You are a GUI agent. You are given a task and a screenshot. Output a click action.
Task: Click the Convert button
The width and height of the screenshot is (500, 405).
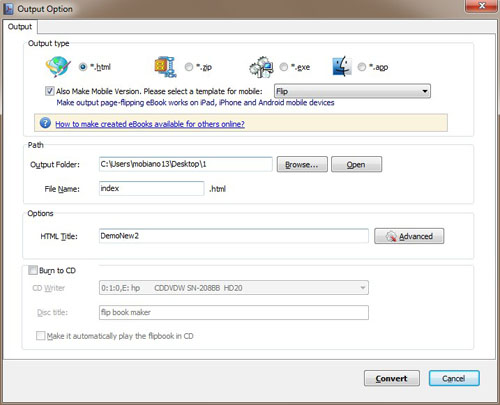[392, 378]
